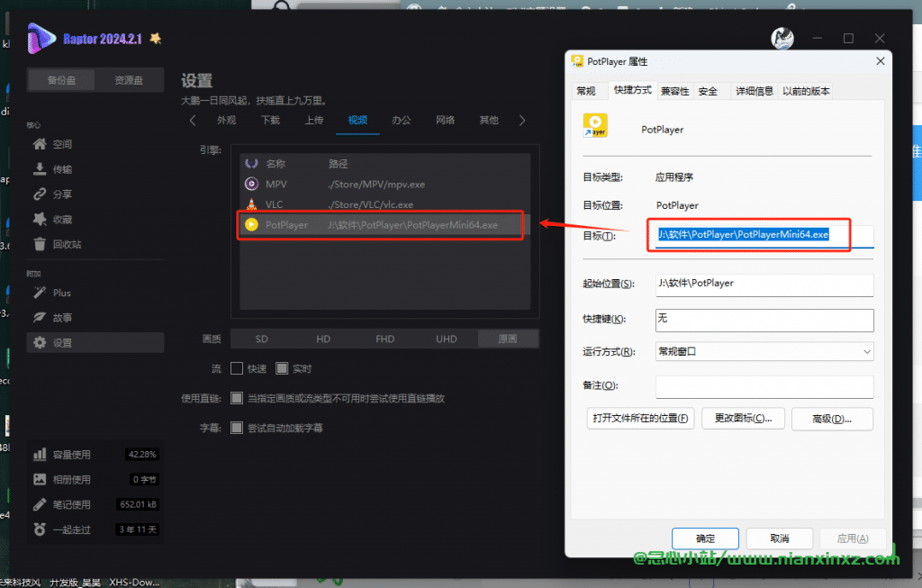Switch to the 其他 settings tab
Viewport: 922px width, 588px height.
point(489,120)
